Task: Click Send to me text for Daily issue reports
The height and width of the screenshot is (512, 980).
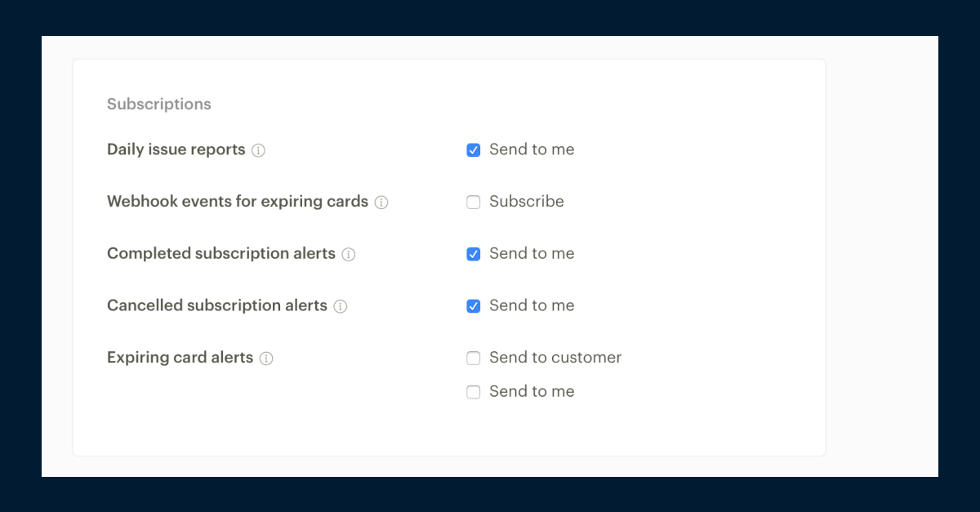Action: pos(532,149)
